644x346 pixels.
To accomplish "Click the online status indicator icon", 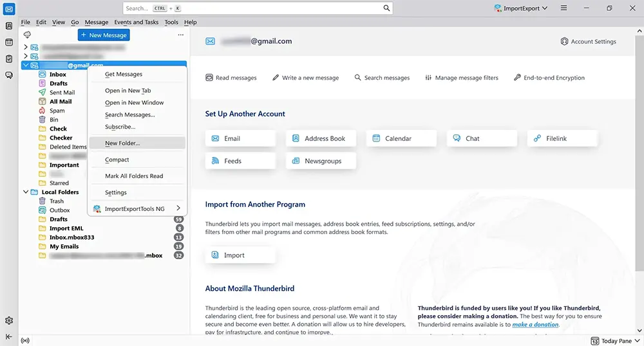I will (25, 340).
